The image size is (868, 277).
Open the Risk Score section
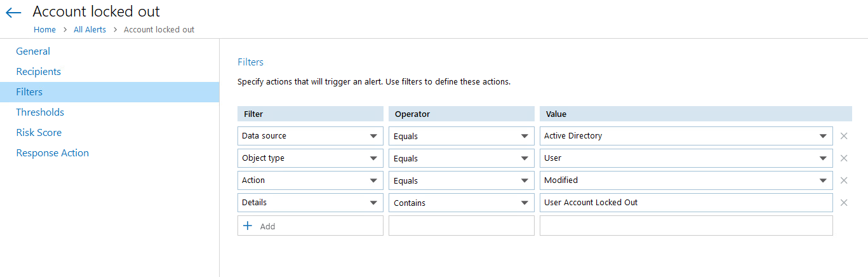(39, 133)
